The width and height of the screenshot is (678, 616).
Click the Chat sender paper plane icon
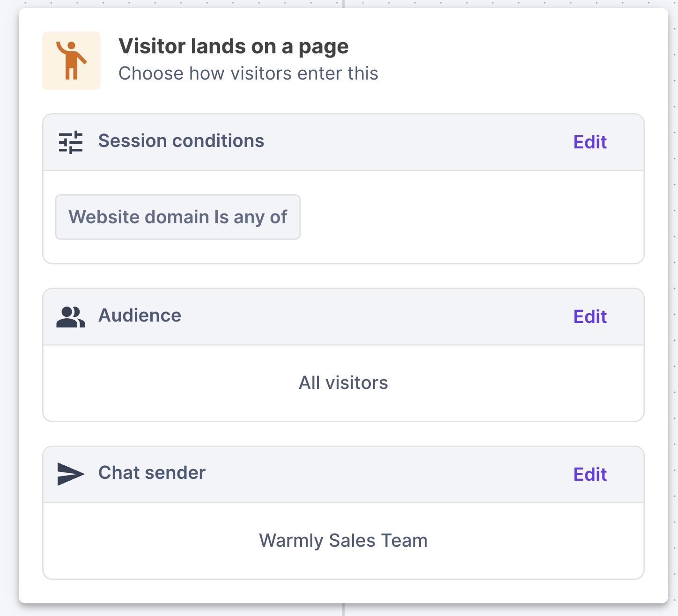[x=71, y=474]
